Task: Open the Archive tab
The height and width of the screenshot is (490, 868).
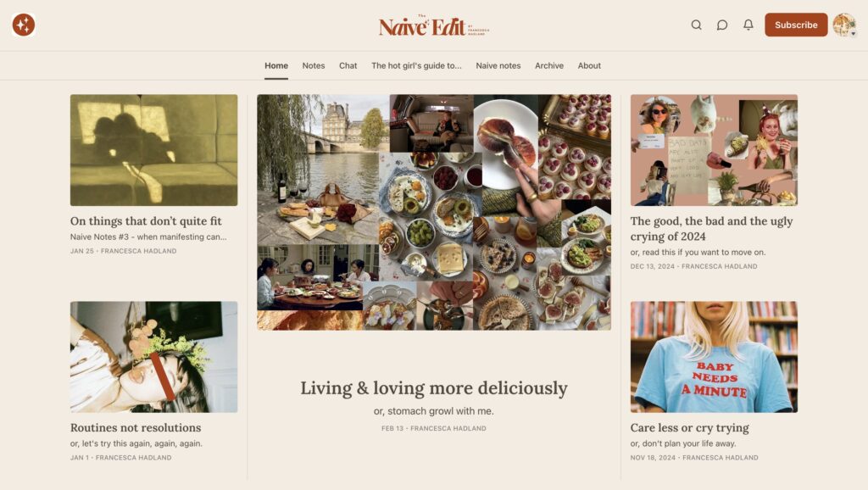Action: 549,65
